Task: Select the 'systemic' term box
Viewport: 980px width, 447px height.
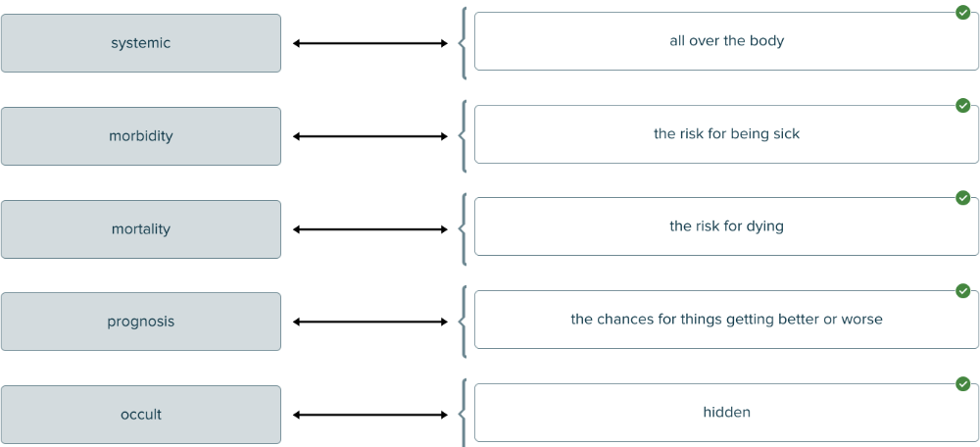Action: pyautogui.click(x=141, y=43)
